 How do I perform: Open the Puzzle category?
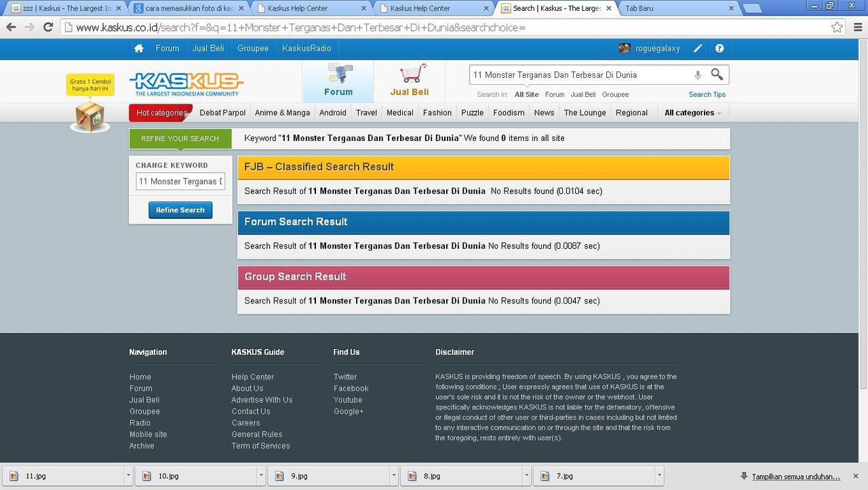tap(473, 113)
